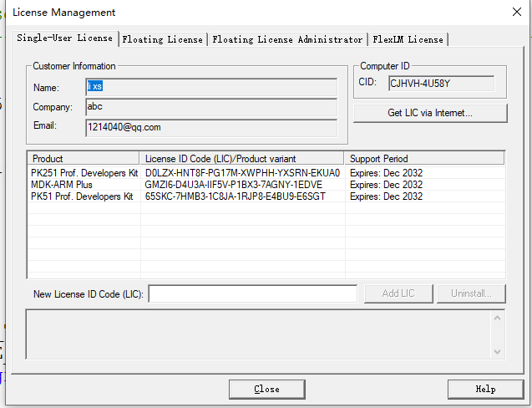The image size is (532, 408).
Task: Focus the New License ID Code input
Action: [253, 293]
